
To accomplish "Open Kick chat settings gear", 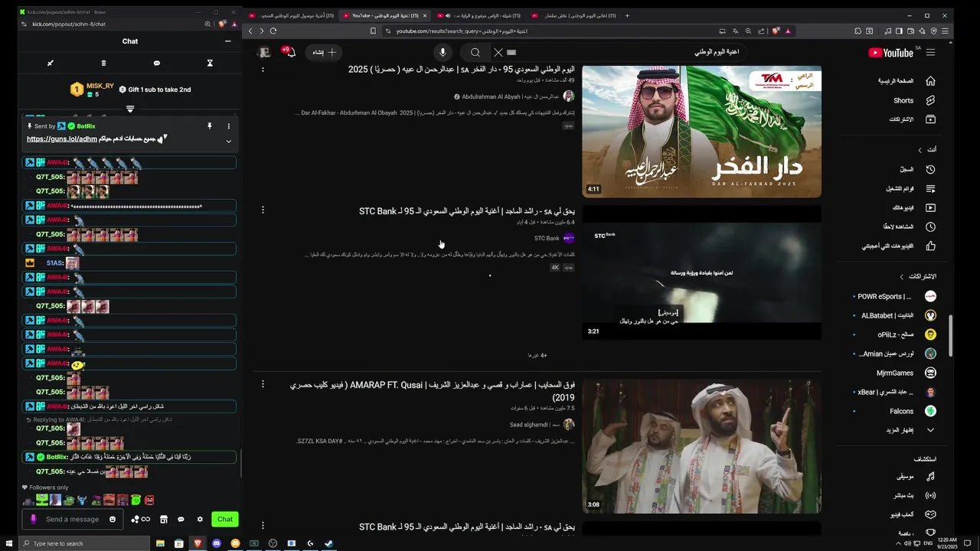I will (x=200, y=519).
